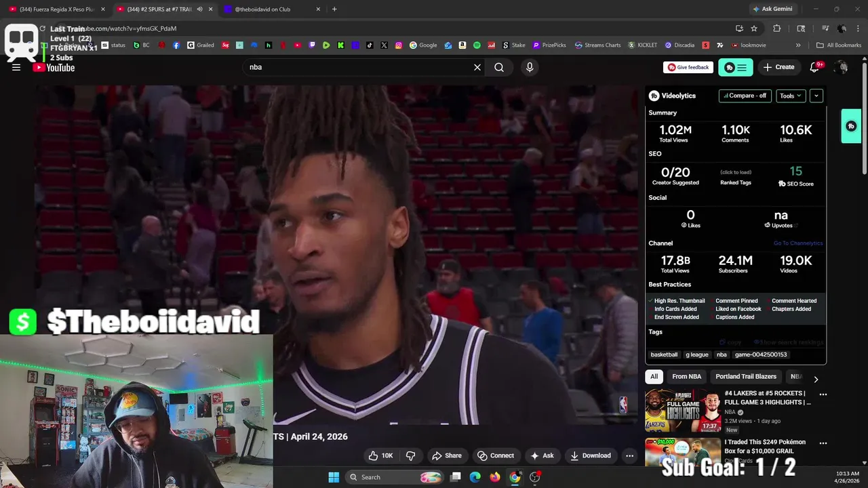The image size is (868, 488).
Task: Open the TubeBuddy side tab
Action: [x=851, y=126]
